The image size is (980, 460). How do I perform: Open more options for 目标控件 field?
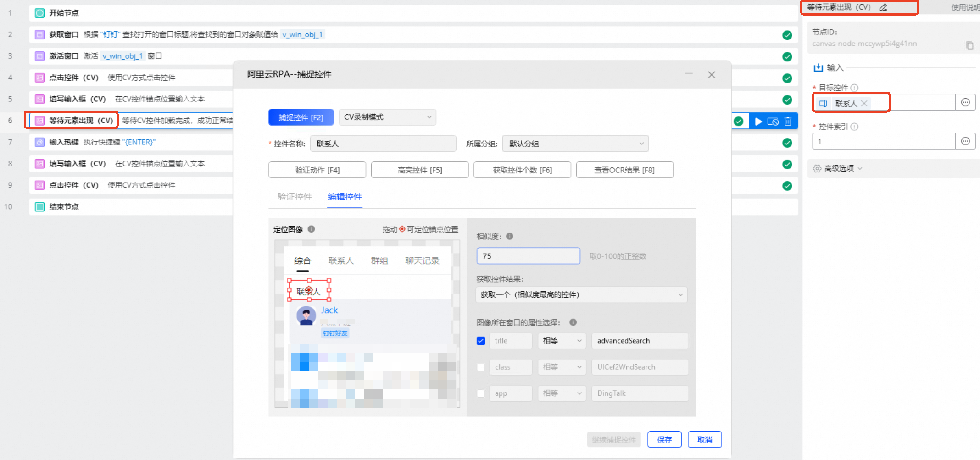coord(965,102)
